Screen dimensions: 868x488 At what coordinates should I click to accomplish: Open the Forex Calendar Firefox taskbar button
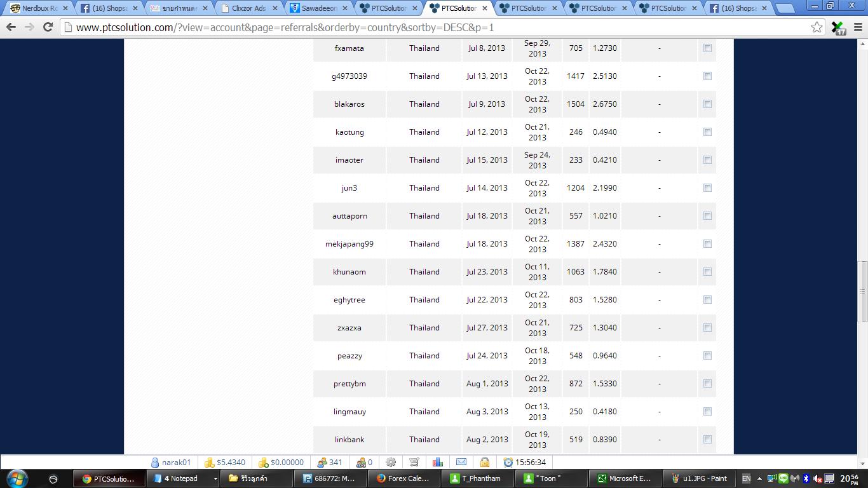click(x=405, y=478)
